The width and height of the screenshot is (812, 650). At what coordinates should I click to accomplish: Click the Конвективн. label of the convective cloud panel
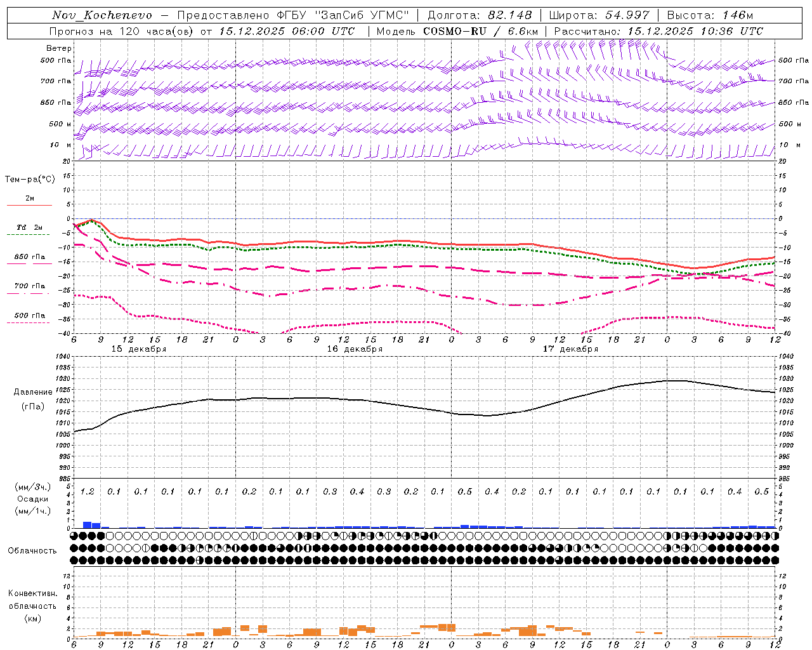(x=32, y=594)
